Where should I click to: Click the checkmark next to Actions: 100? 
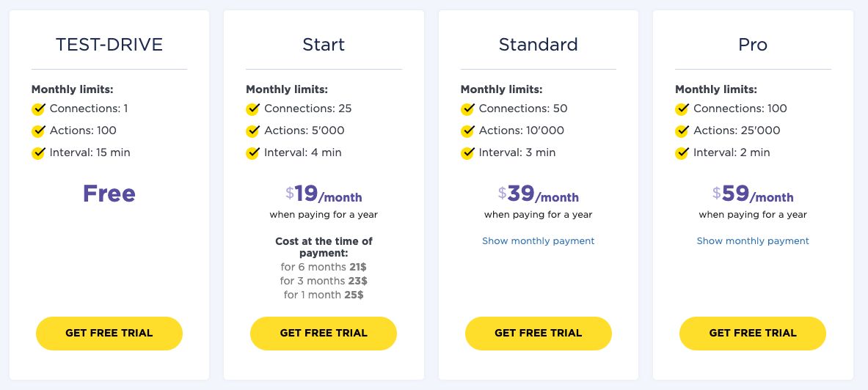39,131
